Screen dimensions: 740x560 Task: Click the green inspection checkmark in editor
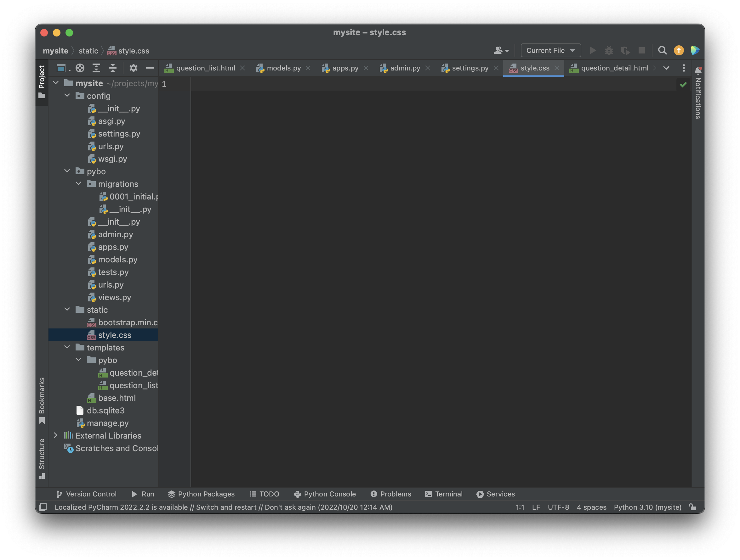coord(683,85)
